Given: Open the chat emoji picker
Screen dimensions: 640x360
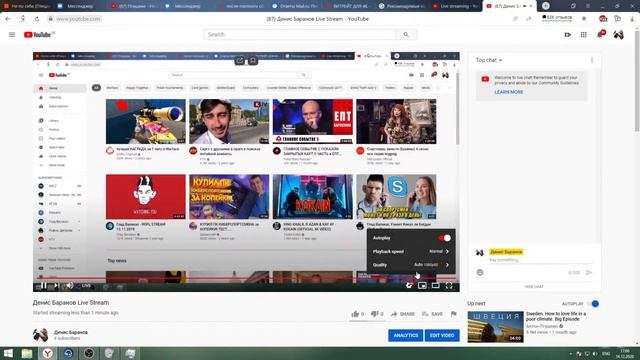Looking at the screenshot, I should tap(480, 272).
